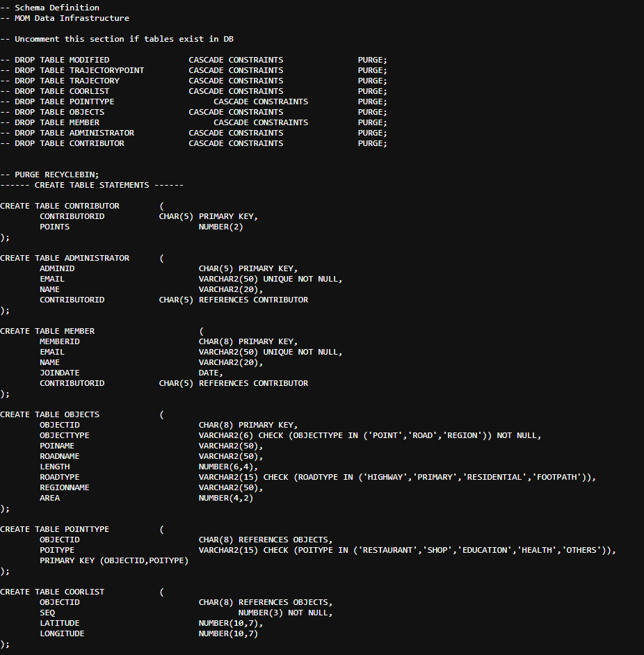Click the 'CREATE TABLE ADMINISTRATOR' statement
The width and height of the screenshot is (644, 655).
[65, 258]
